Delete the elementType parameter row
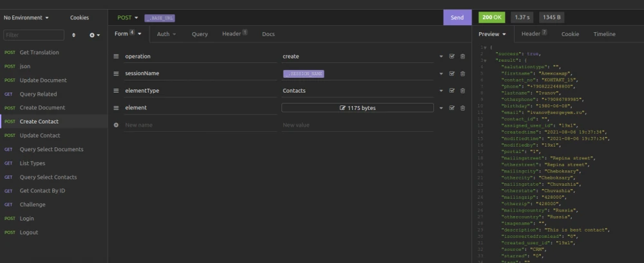 click(462, 91)
